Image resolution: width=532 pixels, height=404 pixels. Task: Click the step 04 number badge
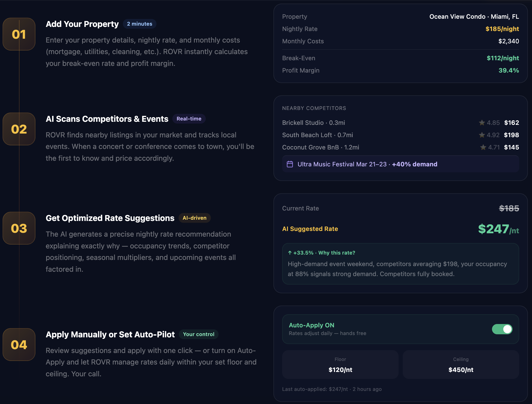pos(19,345)
